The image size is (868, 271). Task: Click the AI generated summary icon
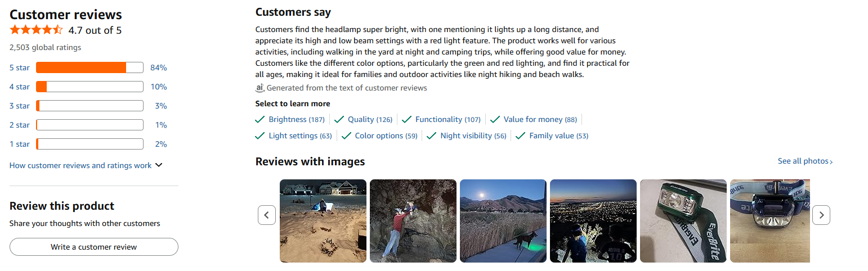[259, 88]
